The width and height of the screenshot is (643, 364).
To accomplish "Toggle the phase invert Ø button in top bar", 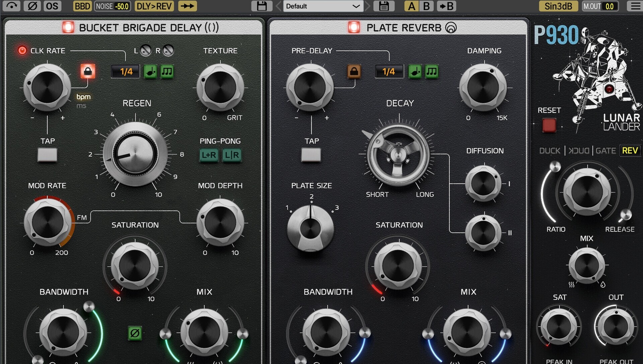I will [32, 6].
